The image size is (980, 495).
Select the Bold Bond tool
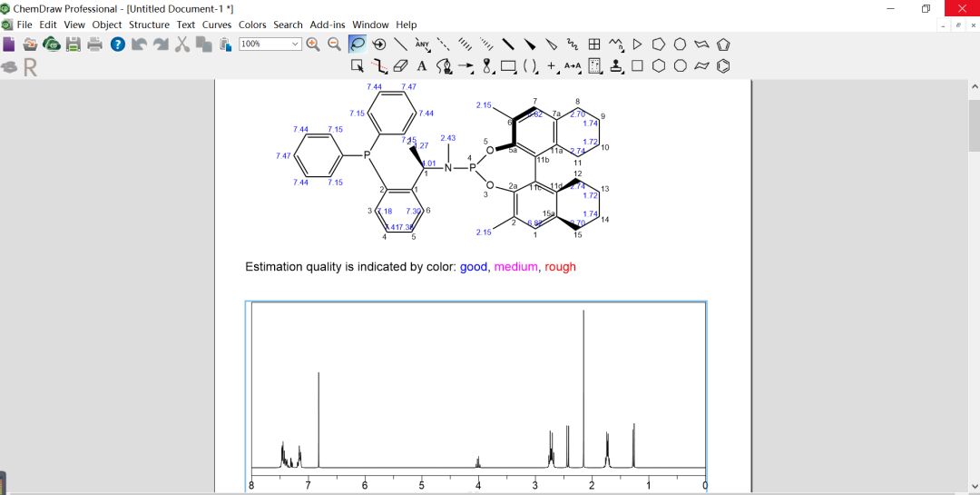(x=508, y=45)
